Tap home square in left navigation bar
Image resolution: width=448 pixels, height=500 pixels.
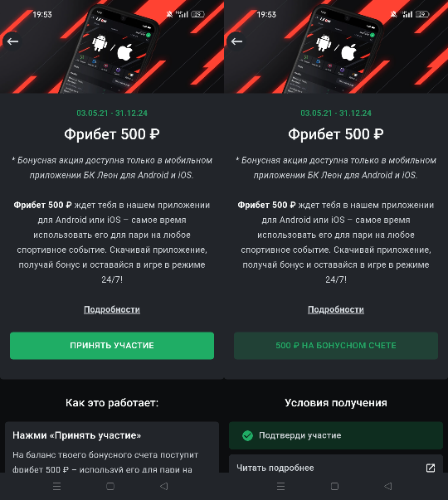(110, 486)
